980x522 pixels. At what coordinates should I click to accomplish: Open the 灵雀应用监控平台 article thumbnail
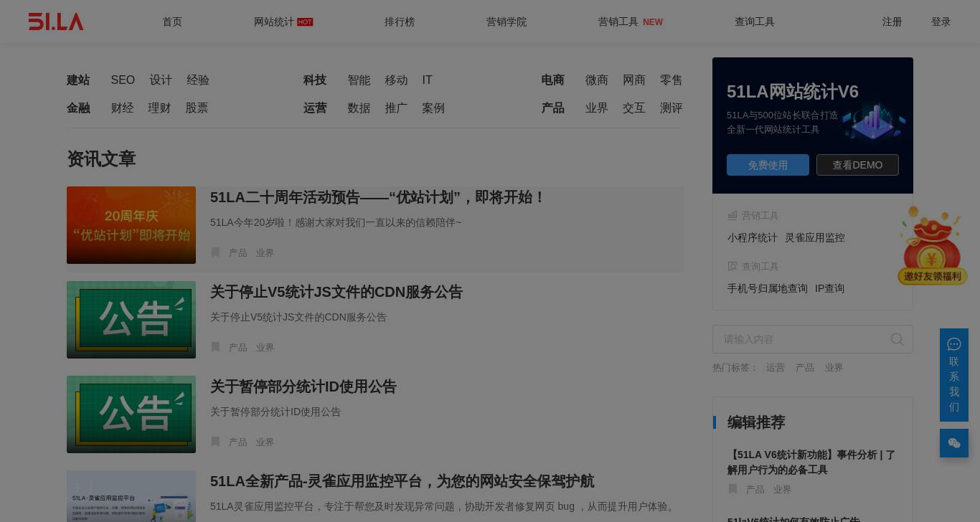click(x=131, y=496)
